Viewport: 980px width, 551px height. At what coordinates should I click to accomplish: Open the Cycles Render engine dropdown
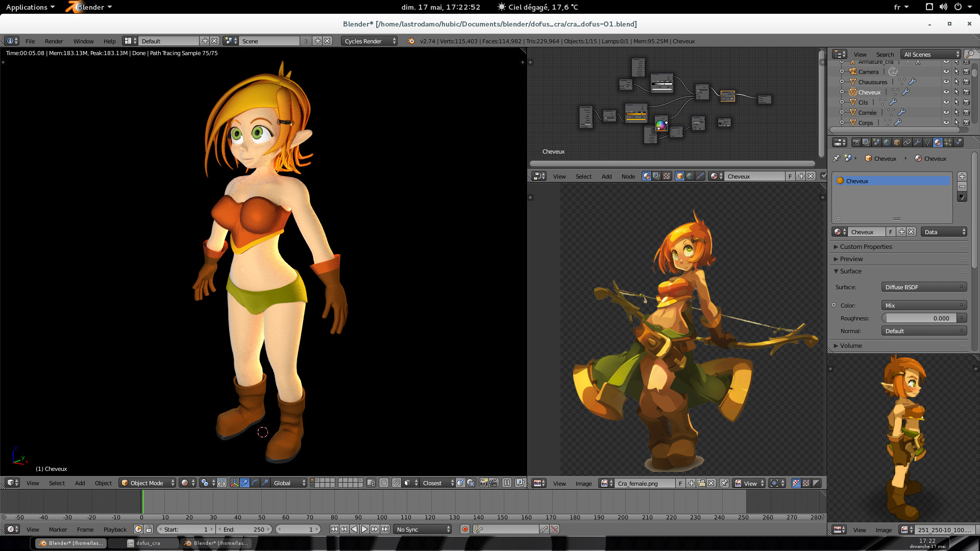point(370,41)
